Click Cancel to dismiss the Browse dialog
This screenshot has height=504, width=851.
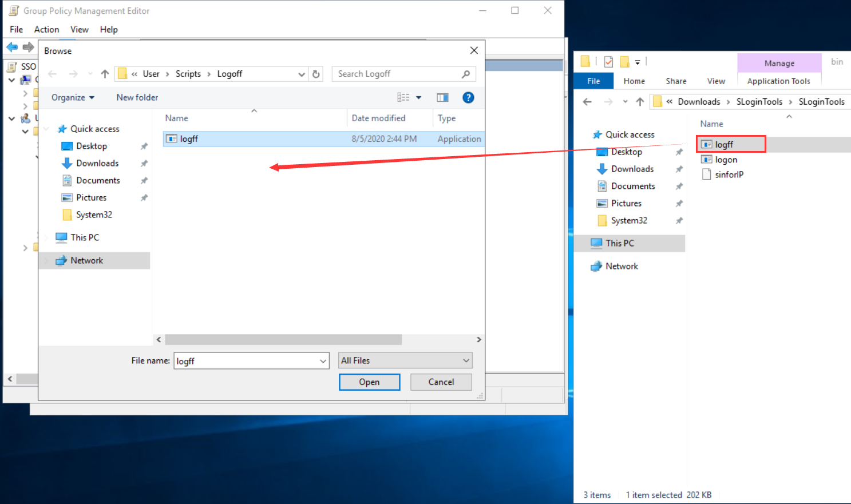(x=441, y=382)
